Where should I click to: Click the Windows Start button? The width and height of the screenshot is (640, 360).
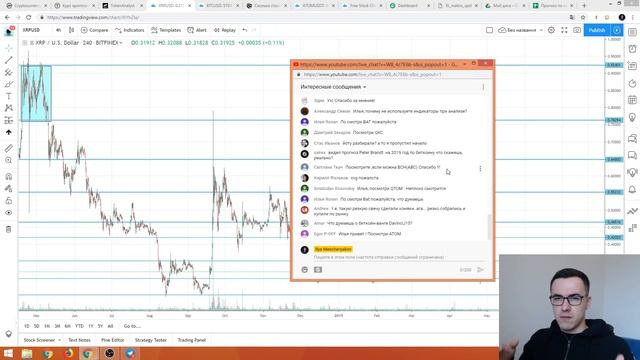8,353
